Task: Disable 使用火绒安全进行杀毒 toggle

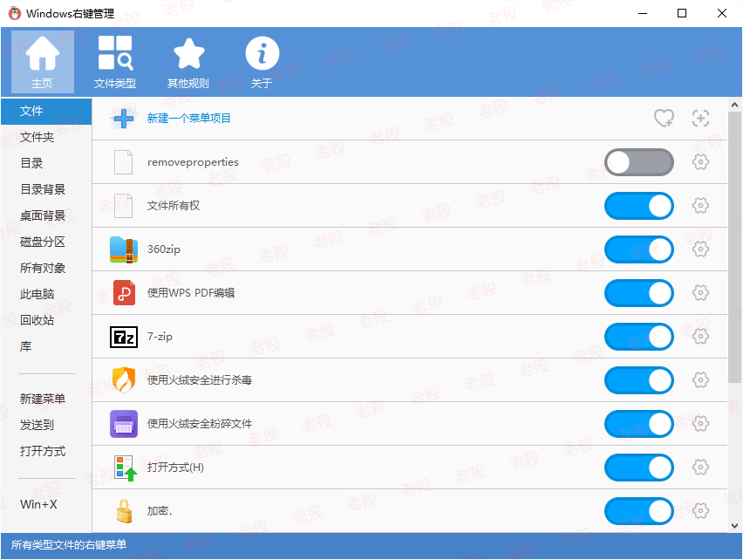Action: 638,380
